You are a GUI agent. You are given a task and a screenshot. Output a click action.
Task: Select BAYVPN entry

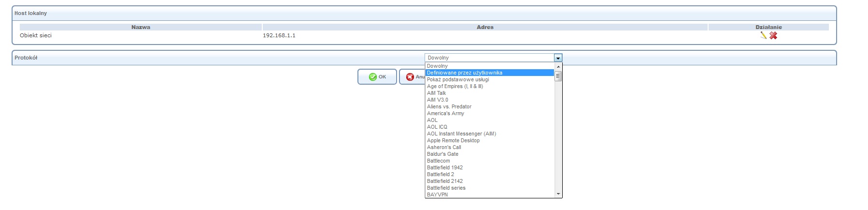(490, 195)
